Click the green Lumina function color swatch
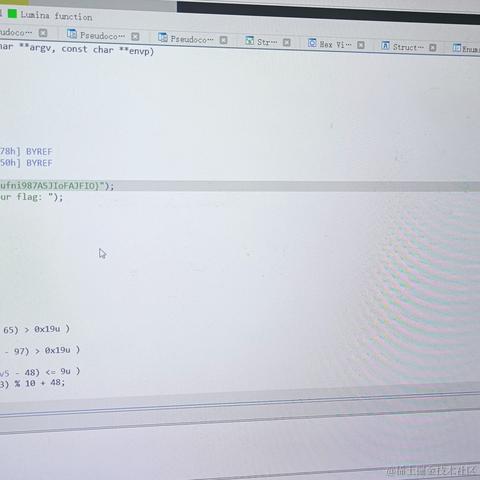The image size is (480, 480). point(12,14)
